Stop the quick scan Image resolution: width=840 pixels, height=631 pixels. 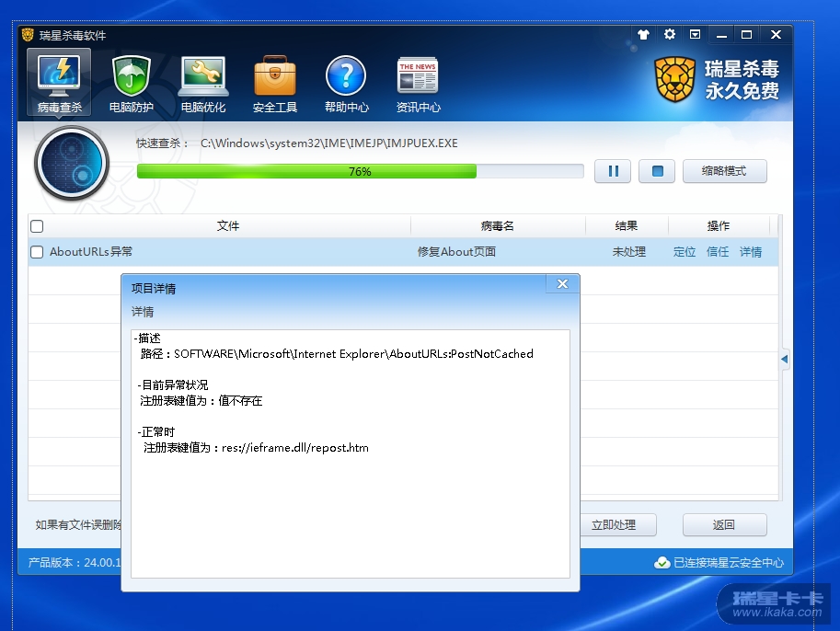tap(657, 171)
